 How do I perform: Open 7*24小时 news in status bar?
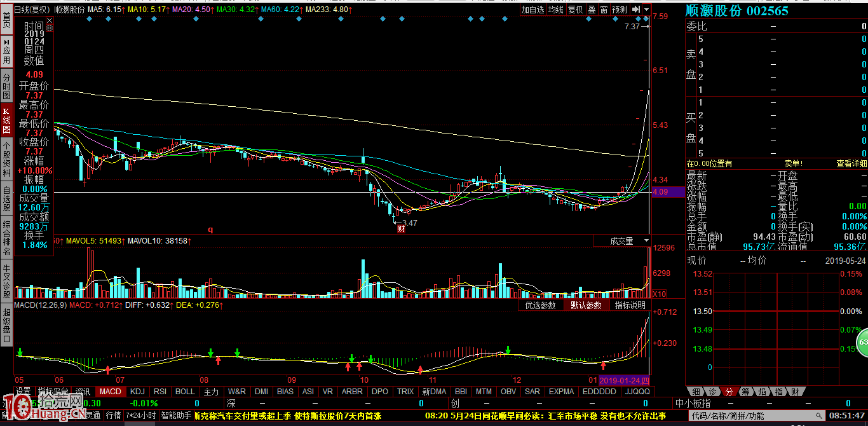pos(140,416)
